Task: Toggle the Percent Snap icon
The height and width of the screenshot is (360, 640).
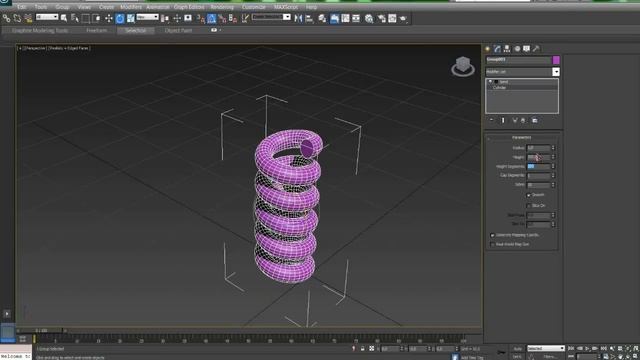Action: click(222, 18)
